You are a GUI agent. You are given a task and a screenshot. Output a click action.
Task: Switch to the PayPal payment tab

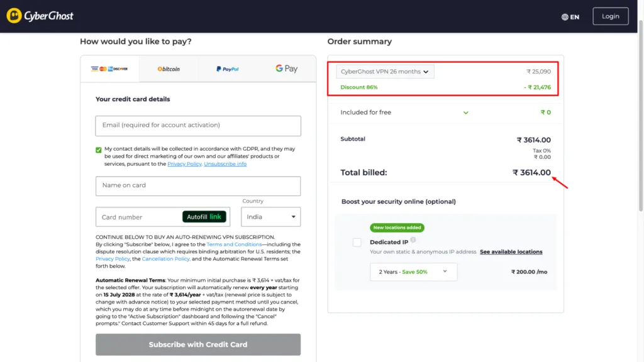228,69
